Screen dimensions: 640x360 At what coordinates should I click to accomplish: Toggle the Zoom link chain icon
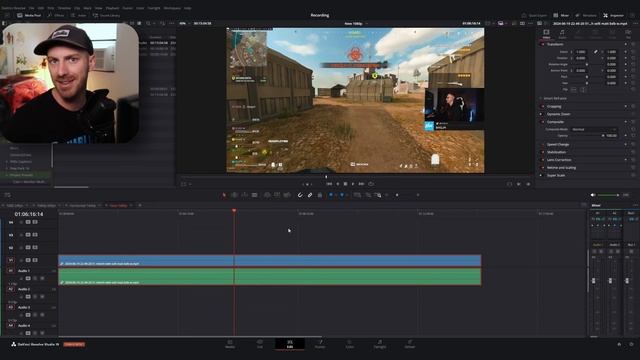click(596, 52)
